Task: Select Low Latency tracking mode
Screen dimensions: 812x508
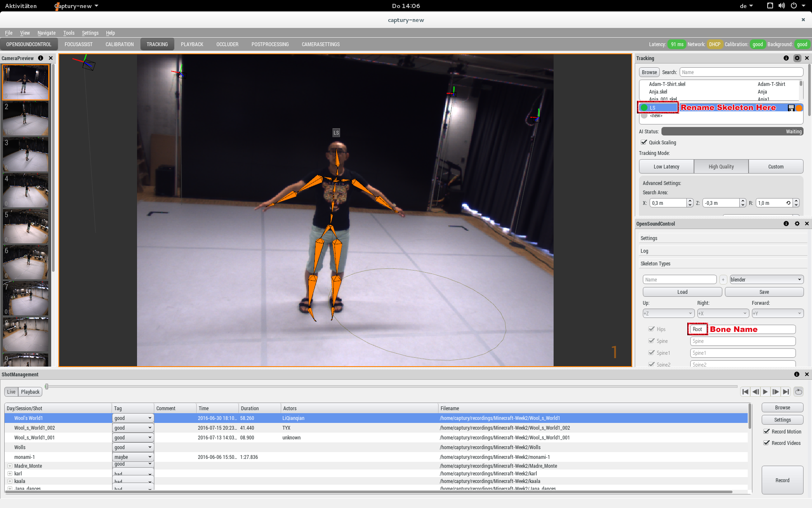Action: pos(667,166)
